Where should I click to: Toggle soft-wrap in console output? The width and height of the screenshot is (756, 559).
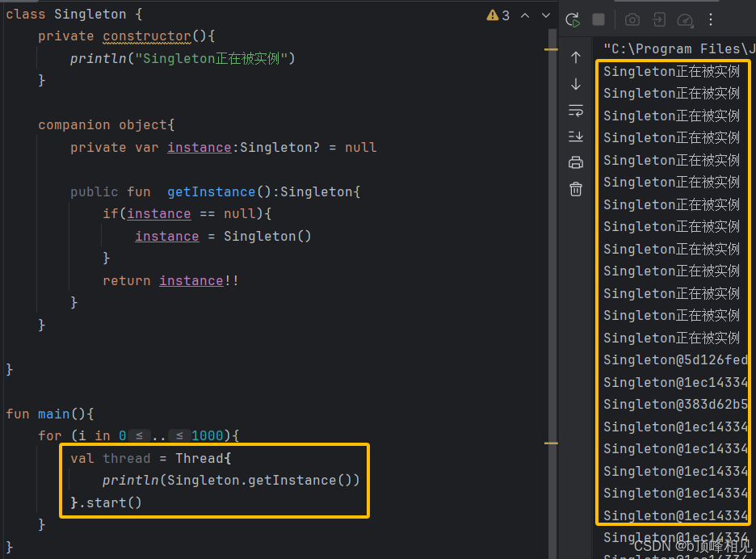576,110
